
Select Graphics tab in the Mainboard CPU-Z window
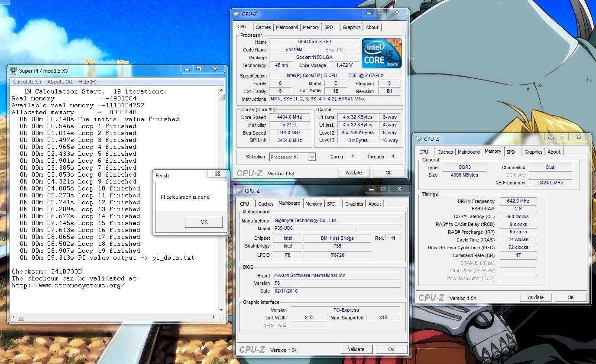354,204
